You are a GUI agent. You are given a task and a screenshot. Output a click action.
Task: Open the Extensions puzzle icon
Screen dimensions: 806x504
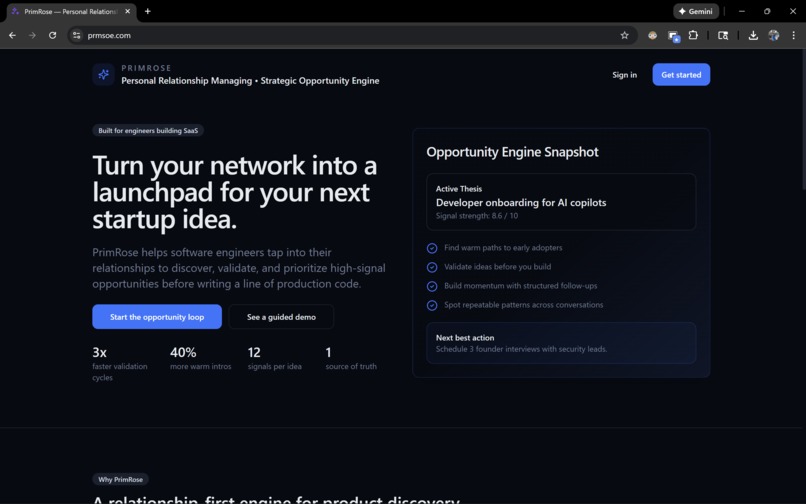693,35
